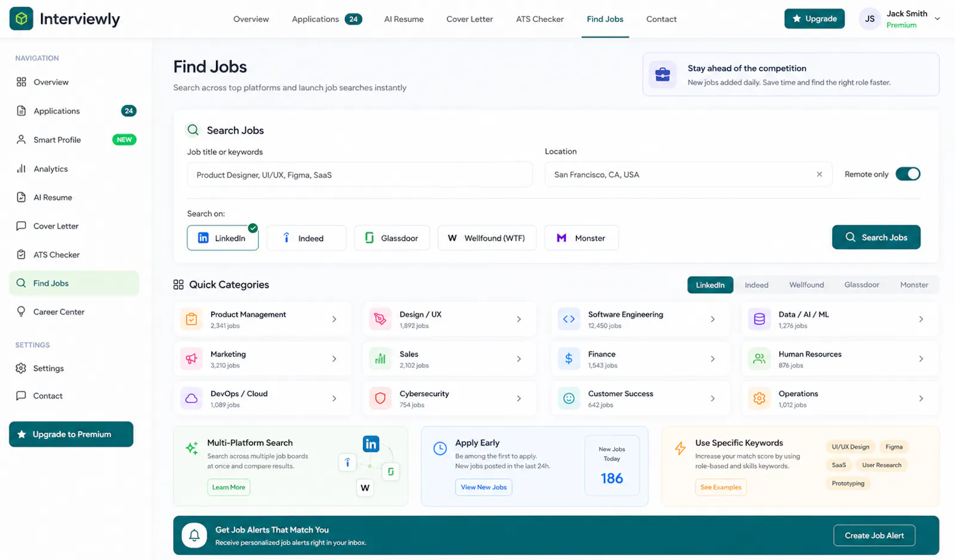This screenshot has width=955, height=560.
Task: Switch Quick Categories to Wellfound tab
Action: 806,285
